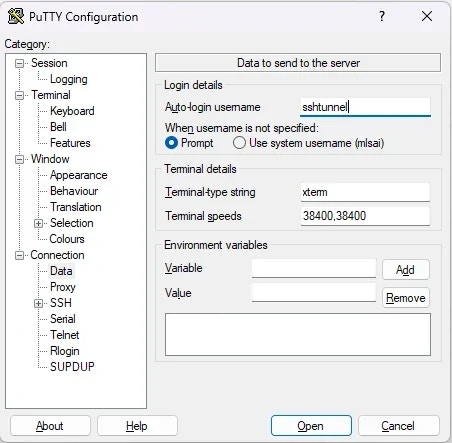This screenshot has width=452, height=443.
Task: Open the Proxy category
Action: click(x=63, y=287)
